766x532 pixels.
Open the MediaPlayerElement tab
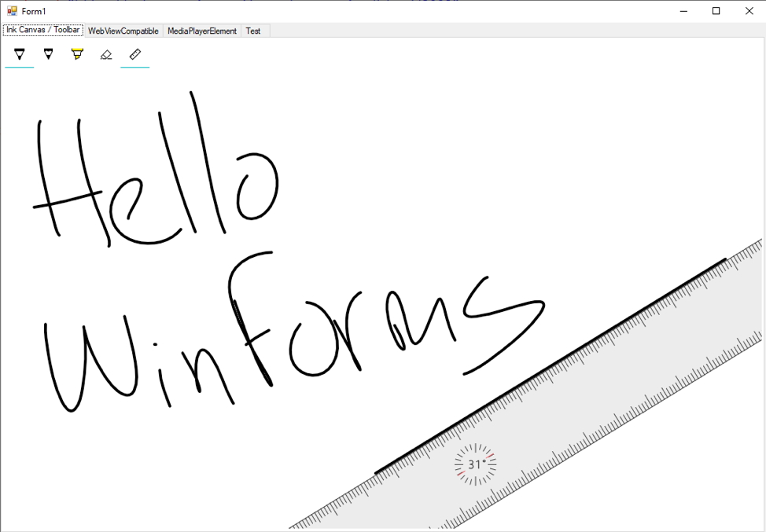[x=201, y=31]
